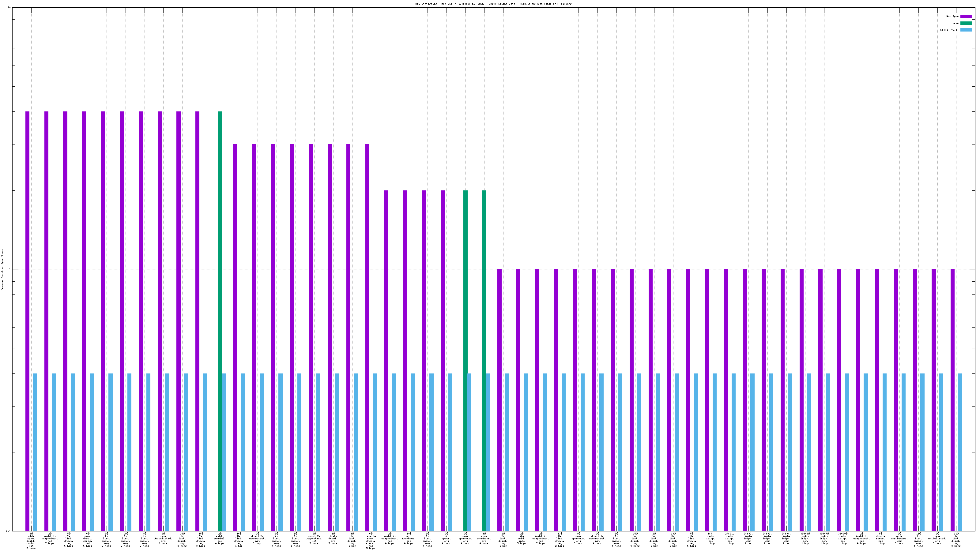Click the old.spam.dnsbl.sorbs.net axis label
Screen dimensions: 980x551
click(x=31, y=541)
